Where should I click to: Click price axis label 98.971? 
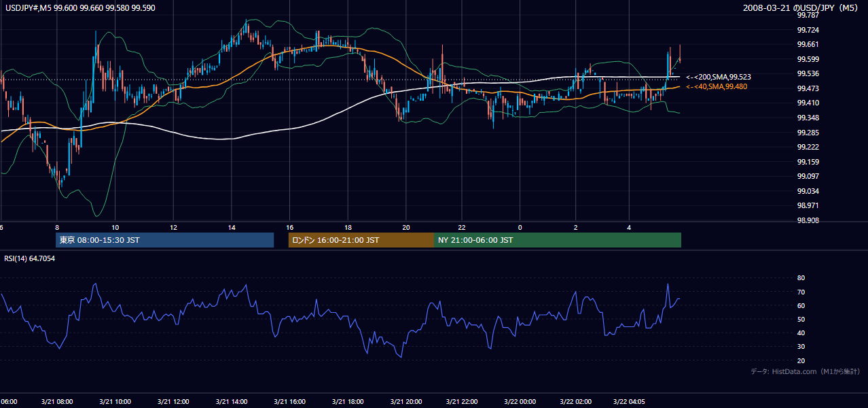(x=809, y=205)
